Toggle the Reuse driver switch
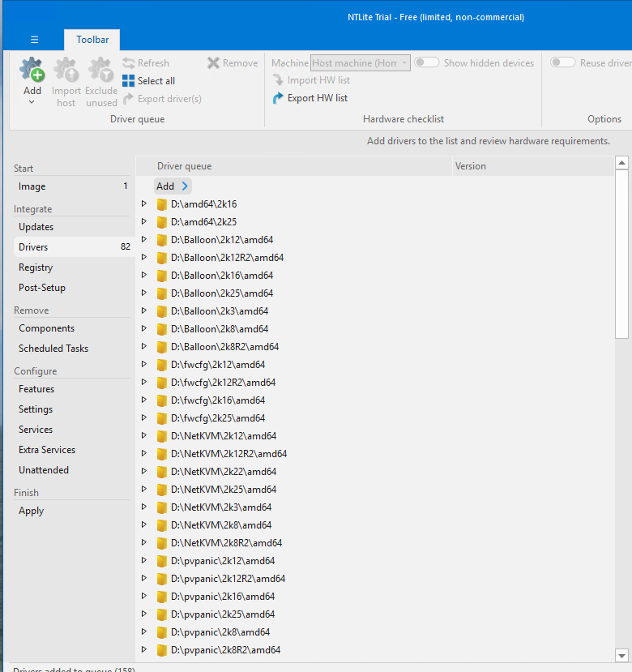This screenshot has width=632, height=672. pos(562,62)
